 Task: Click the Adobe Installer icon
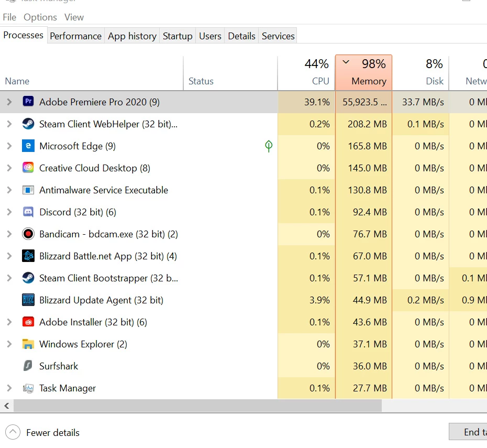pos(28,322)
